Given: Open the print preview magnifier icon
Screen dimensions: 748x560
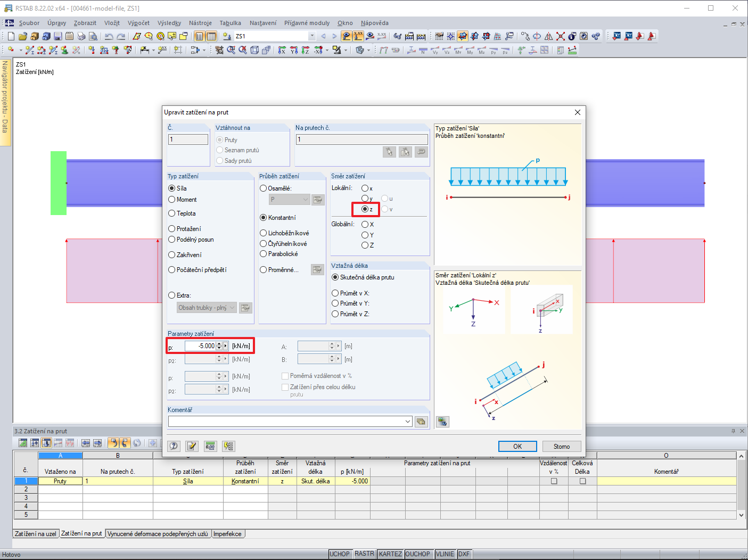Looking at the screenshot, I should (93, 36).
